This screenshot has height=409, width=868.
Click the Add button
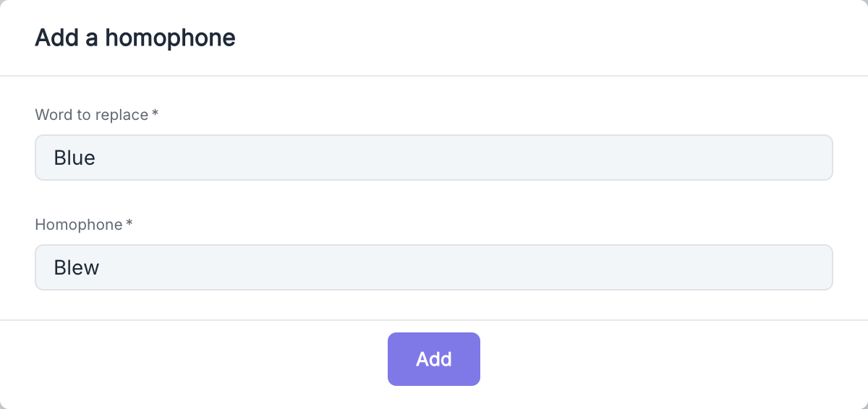pos(433,359)
